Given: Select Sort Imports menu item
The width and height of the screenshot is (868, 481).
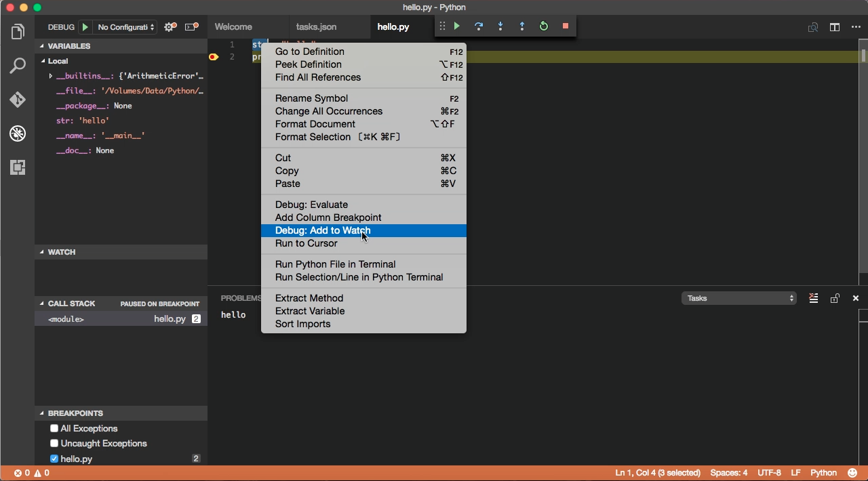Looking at the screenshot, I should tap(363, 324).
